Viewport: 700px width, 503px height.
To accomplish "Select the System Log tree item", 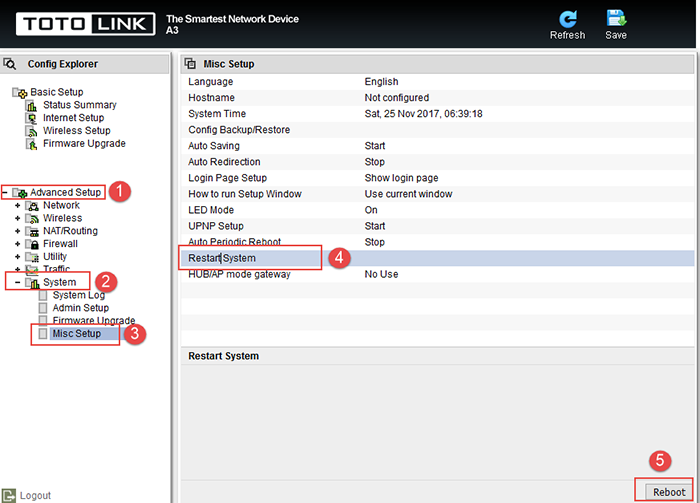I will click(x=79, y=295).
